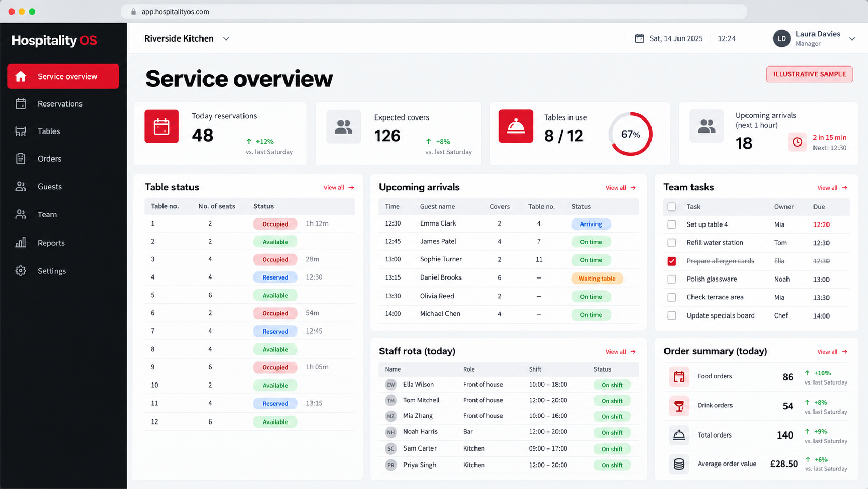868x489 pixels.
Task: Click the LD user avatar
Action: 782,38
